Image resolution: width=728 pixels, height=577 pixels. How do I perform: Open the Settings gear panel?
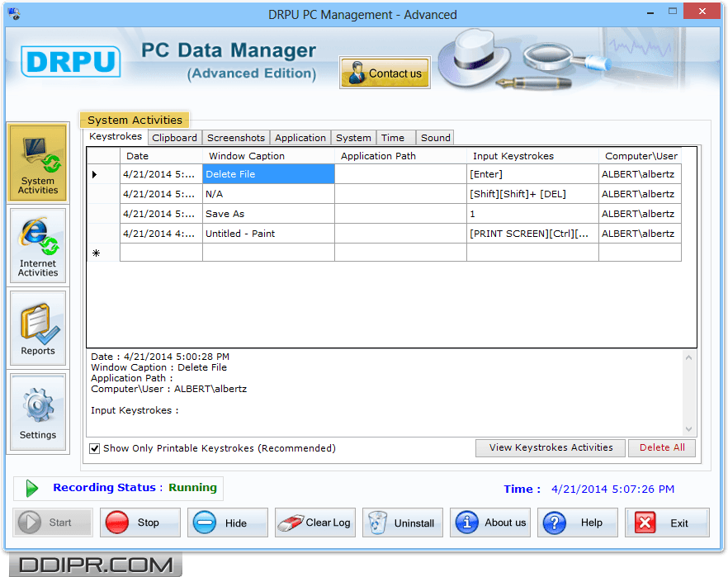point(38,412)
